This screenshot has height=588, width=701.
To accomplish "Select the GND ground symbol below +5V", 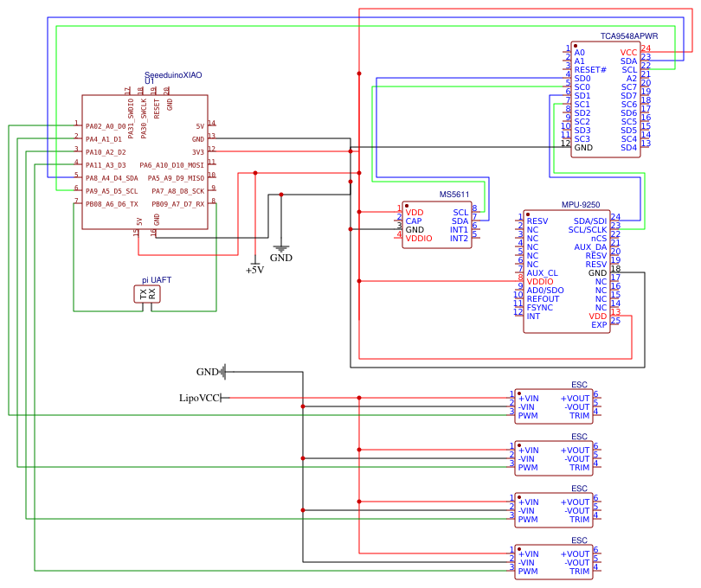I will pyautogui.click(x=281, y=251).
